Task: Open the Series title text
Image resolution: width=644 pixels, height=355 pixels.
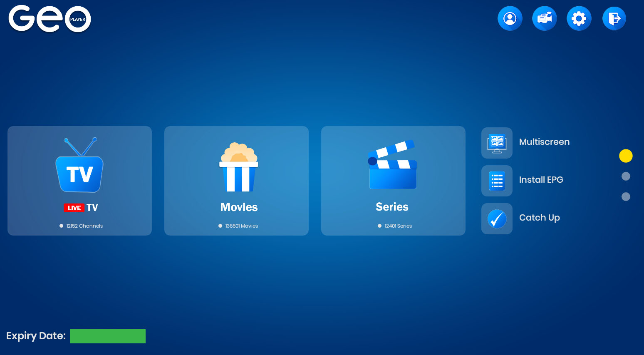Action: (x=392, y=207)
